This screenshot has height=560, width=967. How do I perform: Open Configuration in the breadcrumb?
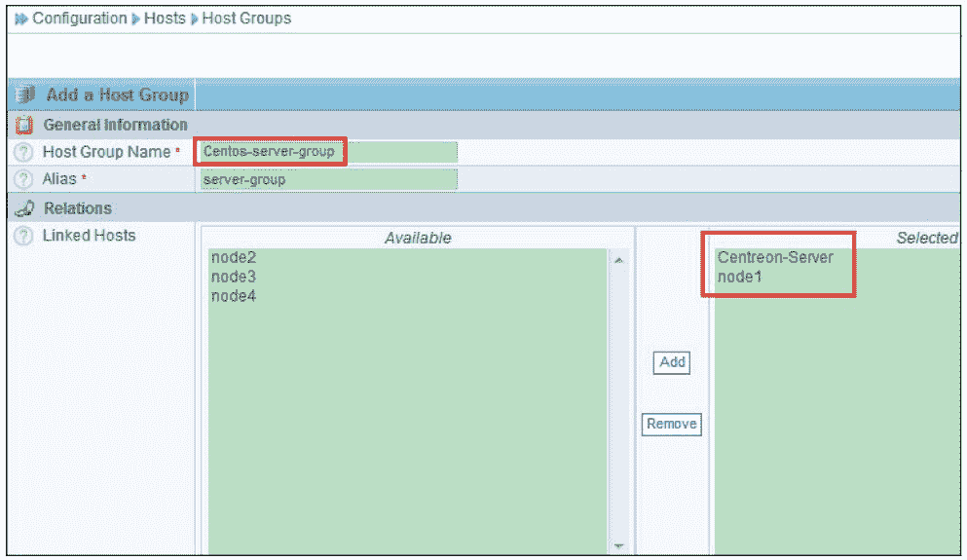pos(79,19)
